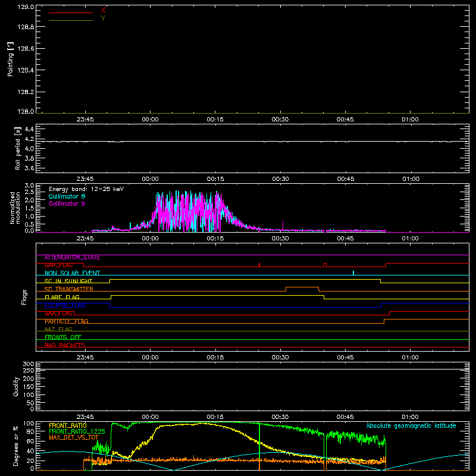The width and height of the screenshot is (476, 476).
Task: Click the 3.6 tick on roll period axis
Action: (29, 168)
